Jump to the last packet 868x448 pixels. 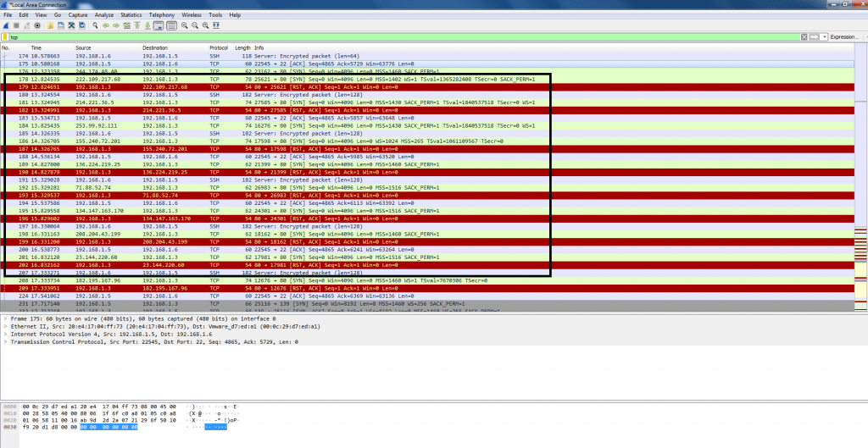(x=147, y=25)
